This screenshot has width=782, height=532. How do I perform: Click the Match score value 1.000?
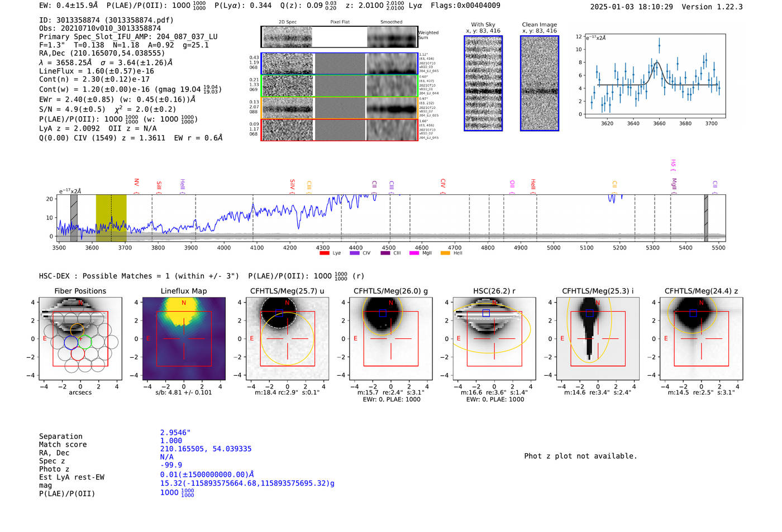tap(171, 440)
